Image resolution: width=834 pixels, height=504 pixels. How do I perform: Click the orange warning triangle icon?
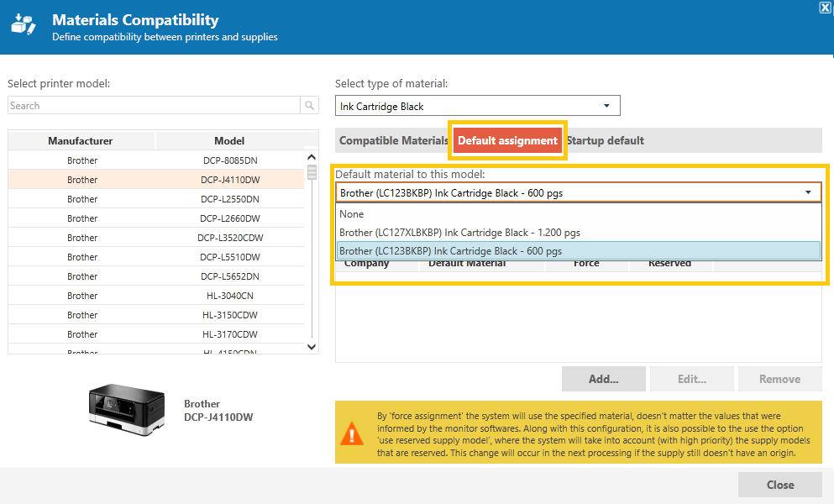tap(352, 433)
